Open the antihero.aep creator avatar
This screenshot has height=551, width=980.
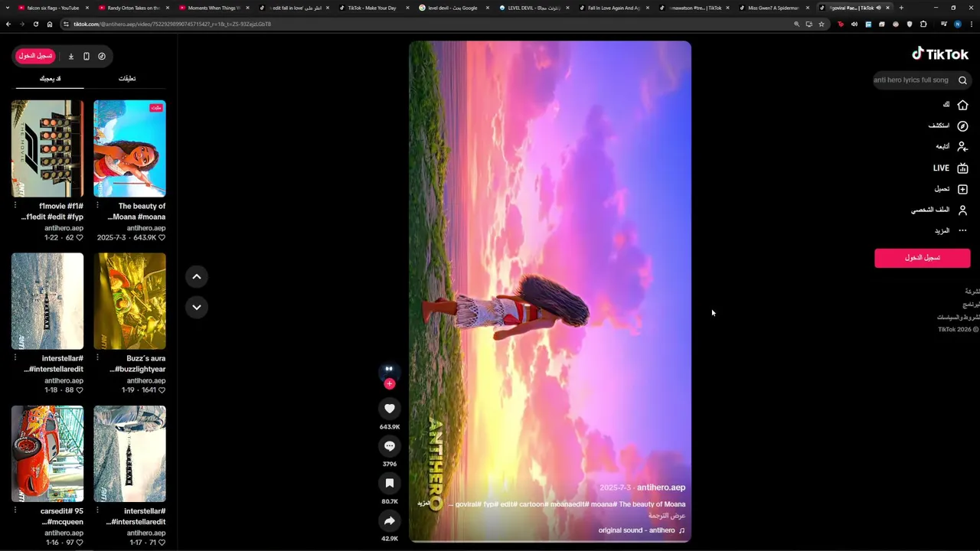point(390,371)
